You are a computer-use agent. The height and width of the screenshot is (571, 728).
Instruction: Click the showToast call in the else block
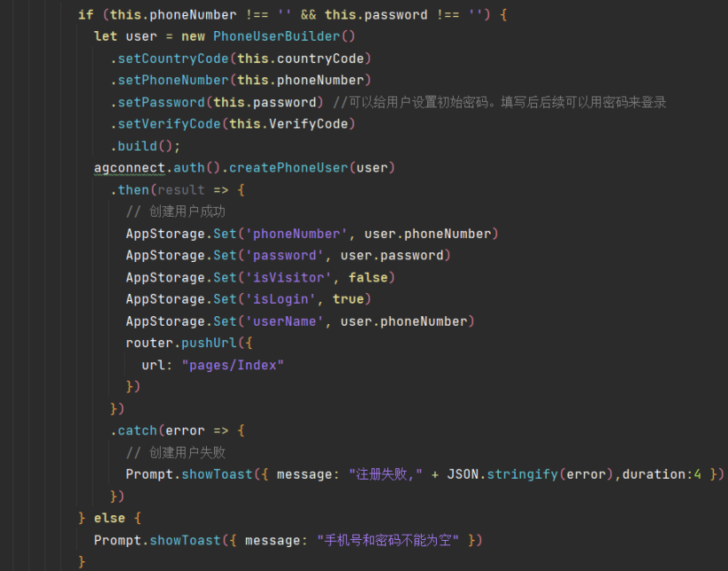185,540
